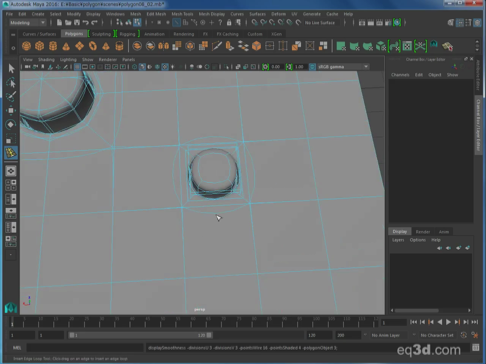This screenshot has height=364, width=486.
Task: Click the MEL command language label
Action: pyautogui.click(x=17, y=348)
